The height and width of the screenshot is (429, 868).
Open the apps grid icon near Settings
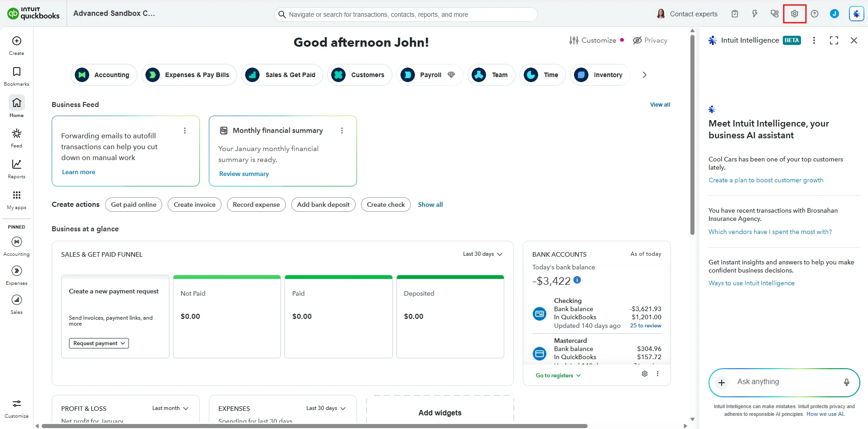click(774, 14)
